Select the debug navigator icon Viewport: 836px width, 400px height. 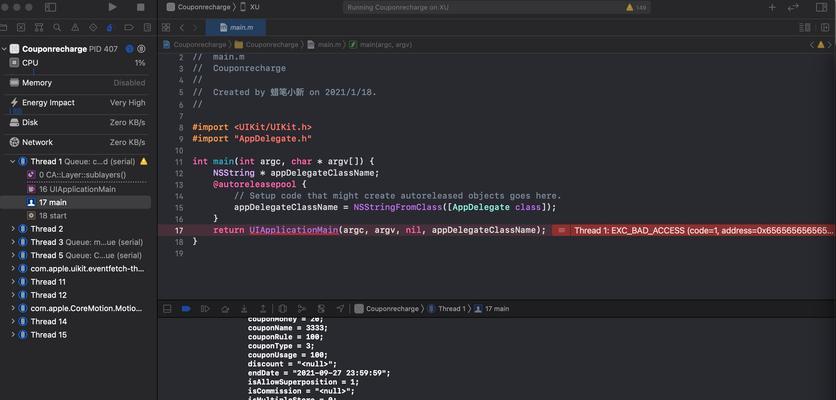(110, 28)
